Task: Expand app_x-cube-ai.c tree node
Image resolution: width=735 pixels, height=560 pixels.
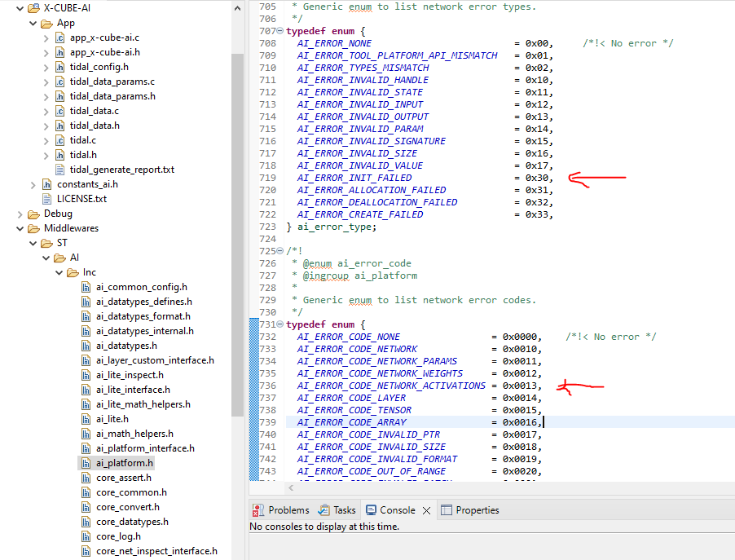Action: (46, 38)
